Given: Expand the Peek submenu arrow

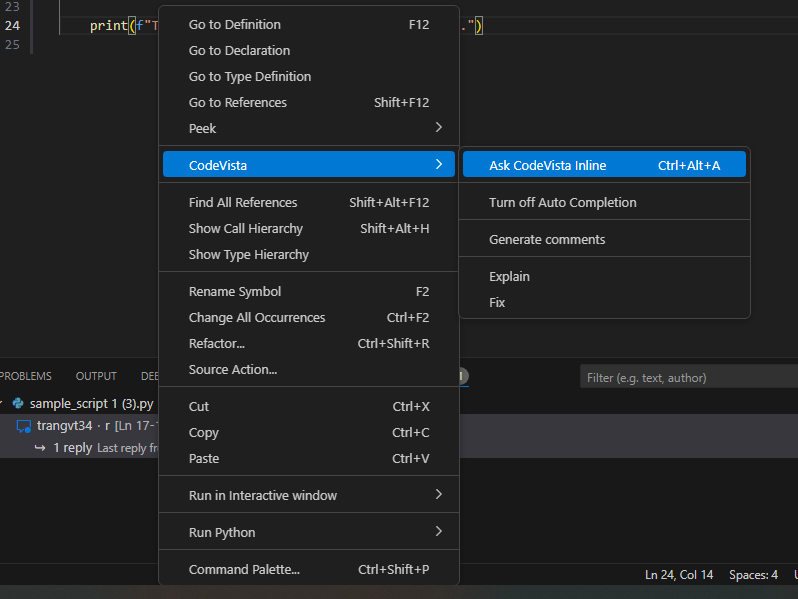Looking at the screenshot, I should pos(439,127).
